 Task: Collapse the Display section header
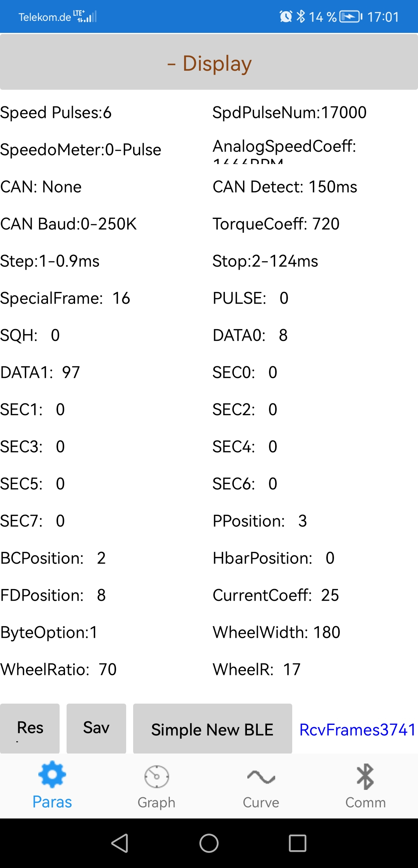[x=209, y=63]
